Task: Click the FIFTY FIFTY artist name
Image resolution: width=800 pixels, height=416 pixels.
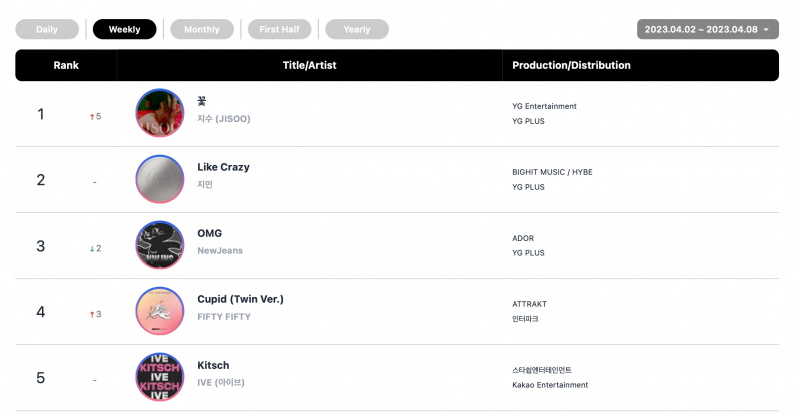Action: click(224, 316)
